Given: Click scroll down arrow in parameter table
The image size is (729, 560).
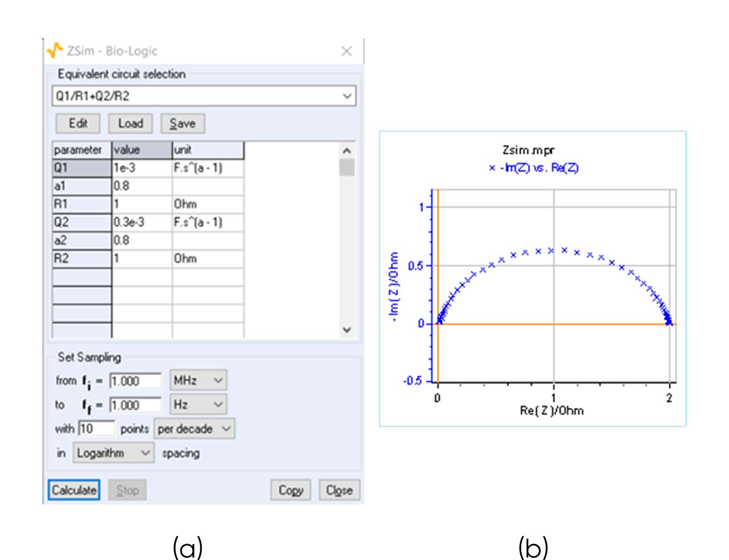Looking at the screenshot, I should [347, 330].
